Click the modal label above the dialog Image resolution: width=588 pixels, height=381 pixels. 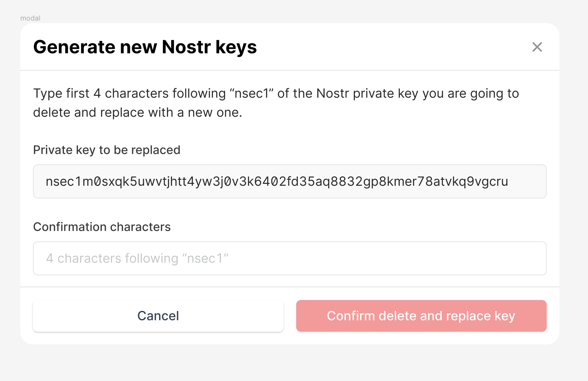[x=30, y=18]
